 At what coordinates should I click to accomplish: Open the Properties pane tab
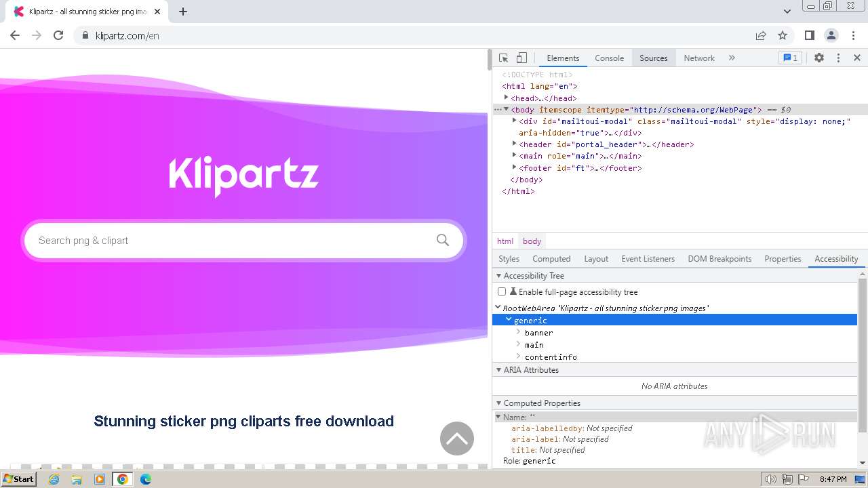click(x=783, y=259)
